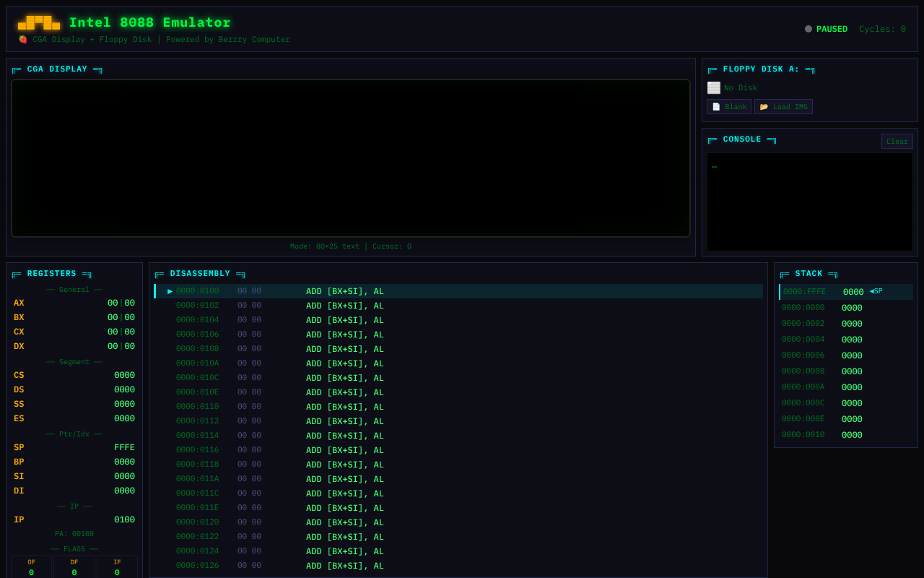Select disassembly row at address 0000:0110

tap(458, 407)
